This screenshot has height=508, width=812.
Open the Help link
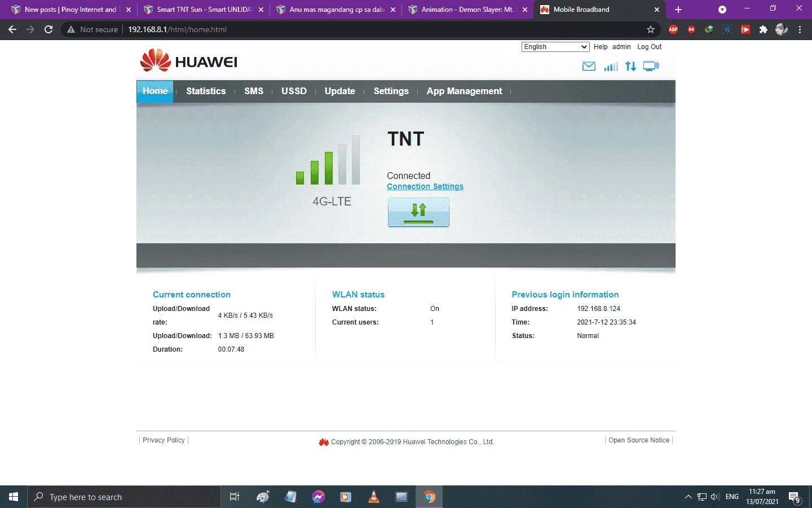pyautogui.click(x=601, y=47)
